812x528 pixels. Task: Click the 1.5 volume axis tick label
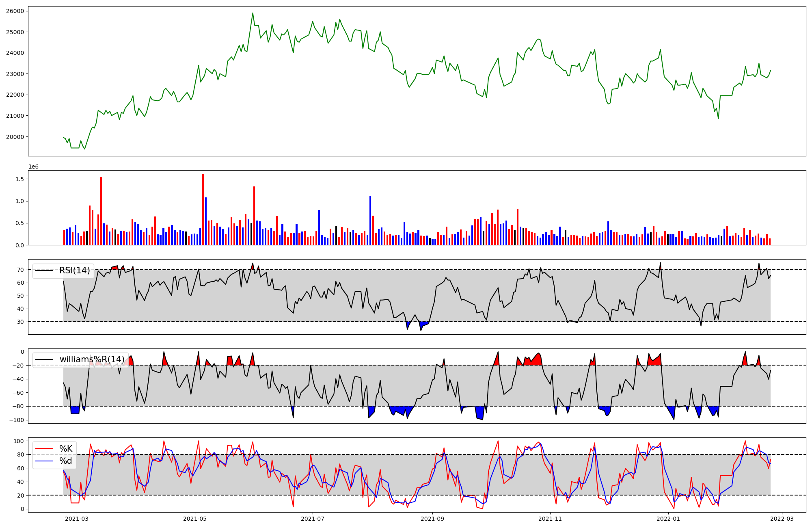[19, 179]
